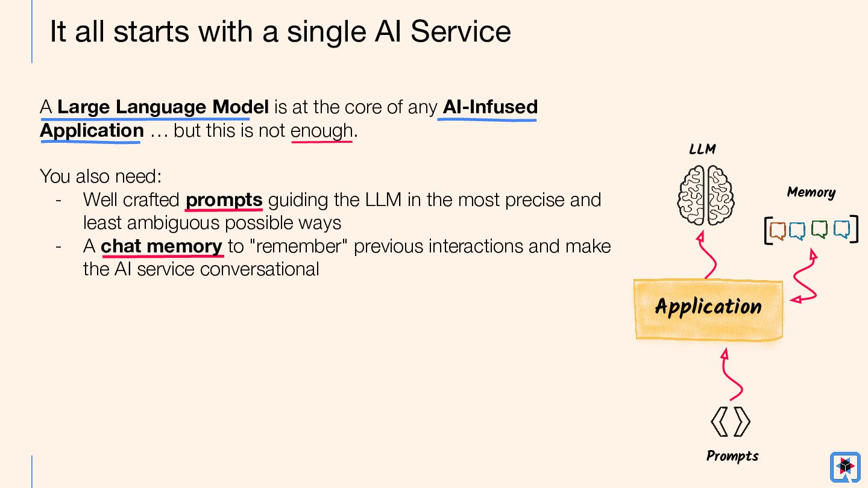Image resolution: width=868 pixels, height=488 pixels.
Task: Click the handwritten LLM label
Action: coord(702,149)
